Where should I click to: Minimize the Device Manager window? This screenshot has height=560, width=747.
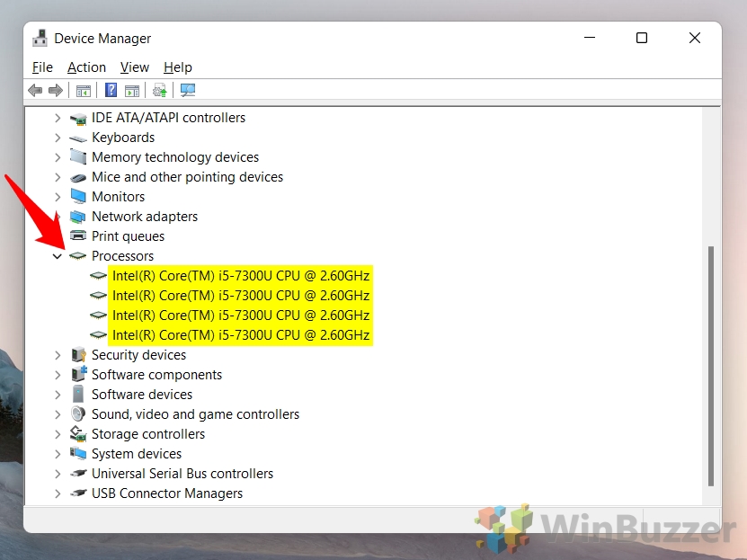pos(590,38)
